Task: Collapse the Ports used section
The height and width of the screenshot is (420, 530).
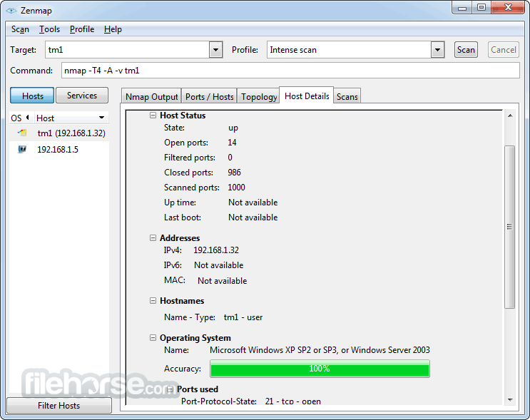Action: [x=170, y=389]
